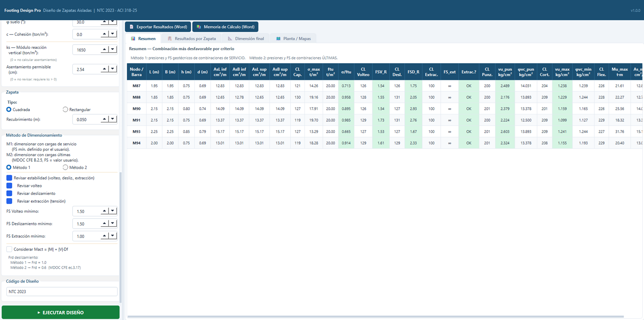Switch to the Dimensión final tab
The height and width of the screenshot is (320, 644).
(246, 39)
